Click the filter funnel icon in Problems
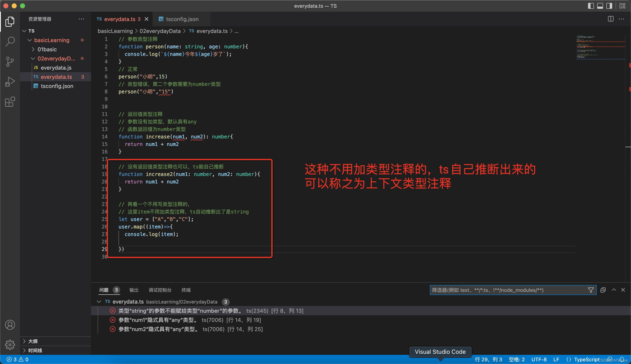The image size is (631, 364). click(x=591, y=290)
